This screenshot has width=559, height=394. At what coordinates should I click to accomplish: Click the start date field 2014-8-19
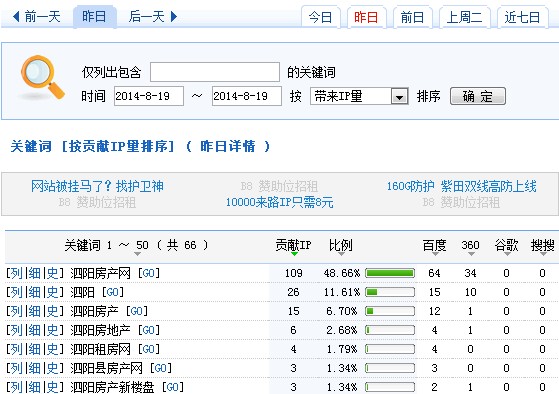tap(149, 96)
